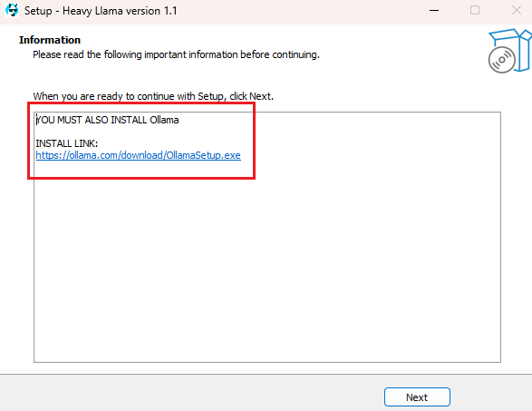The height and width of the screenshot is (411, 532).
Task: Open the ollama.com OllamaSetup.exe download link
Action: [138, 155]
